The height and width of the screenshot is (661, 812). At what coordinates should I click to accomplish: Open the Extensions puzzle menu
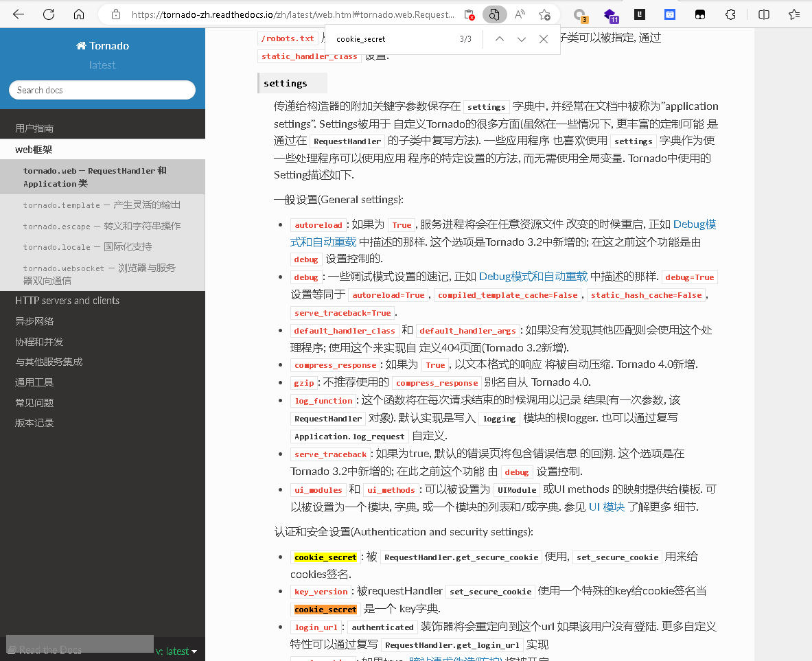point(730,14)
